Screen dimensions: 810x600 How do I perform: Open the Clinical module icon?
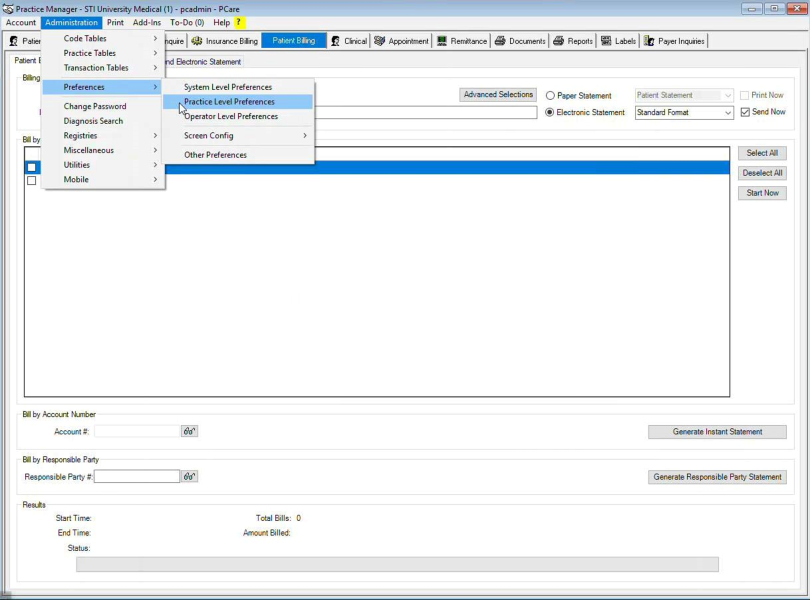click(337, 41)
